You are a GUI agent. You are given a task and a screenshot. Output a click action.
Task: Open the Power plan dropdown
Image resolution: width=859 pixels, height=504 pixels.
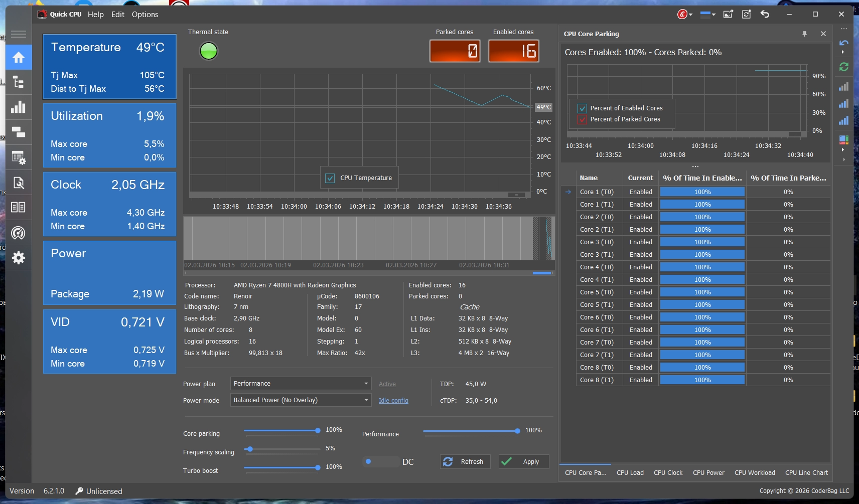click(x=300, y=384)
